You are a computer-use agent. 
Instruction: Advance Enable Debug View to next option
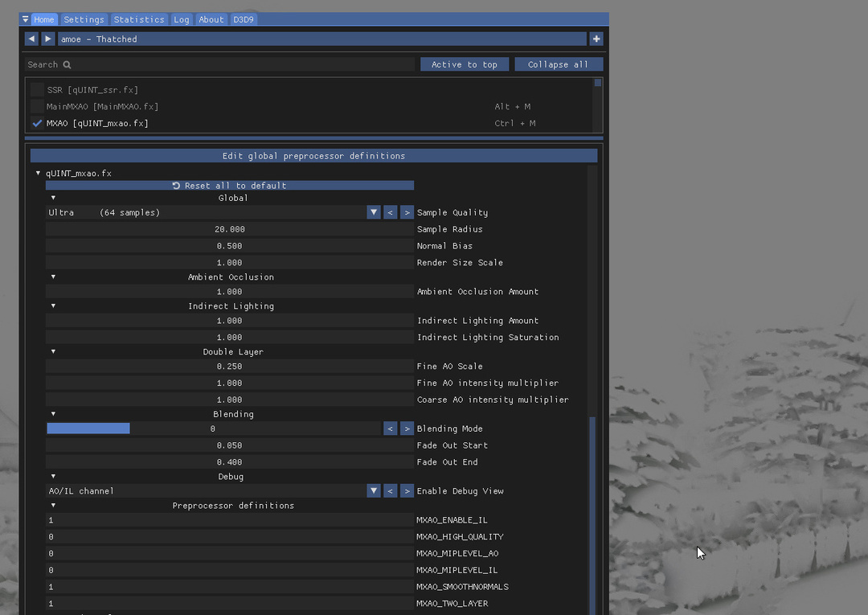[x=407, y=490]
